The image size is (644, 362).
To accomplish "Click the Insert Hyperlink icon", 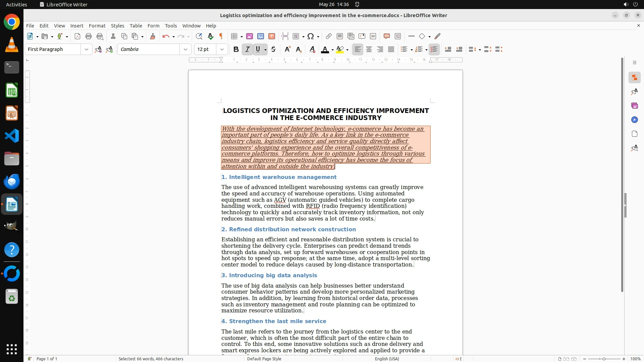I will (x=329, y=36).
